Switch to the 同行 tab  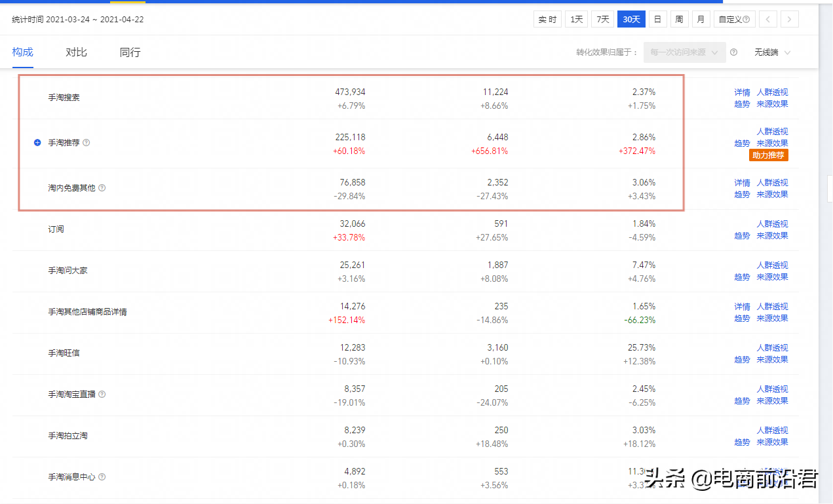click(130, 52)
